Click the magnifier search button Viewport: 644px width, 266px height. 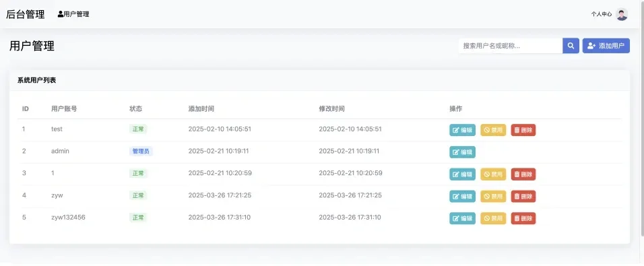(x=571, y=46)
